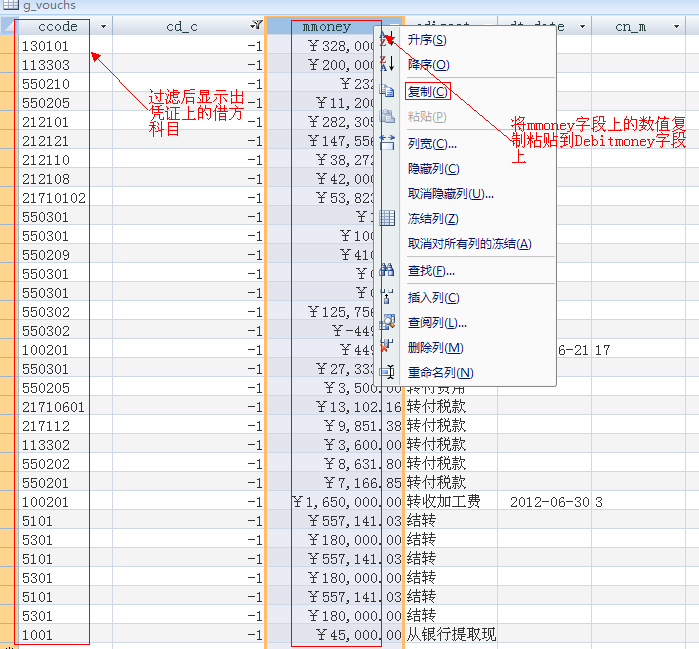
Task: Select 取消对所有列的冻结(A) menu entry
Action: 469,243
